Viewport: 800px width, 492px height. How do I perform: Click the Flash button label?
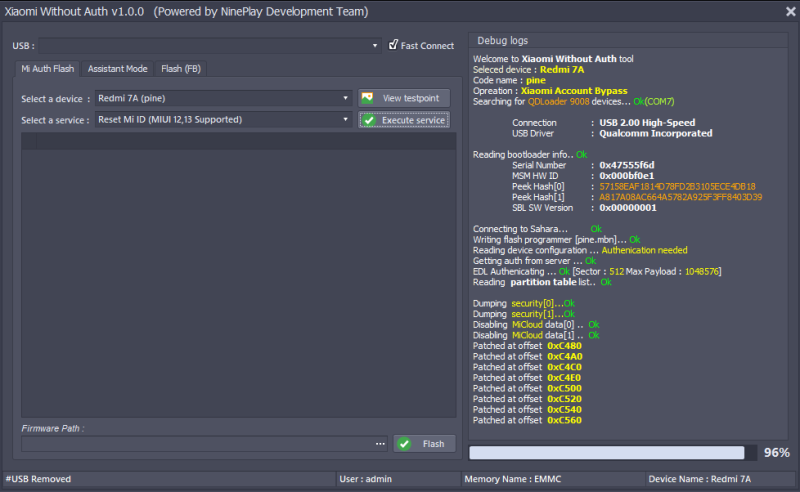(433, 444)
